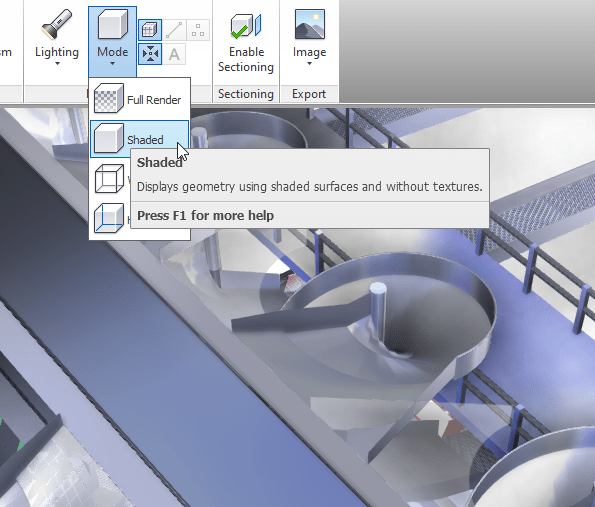The height and width of the screenshot is (507, 595).
Task: Click Enable Sectioning
Action: tap(246, 43)
